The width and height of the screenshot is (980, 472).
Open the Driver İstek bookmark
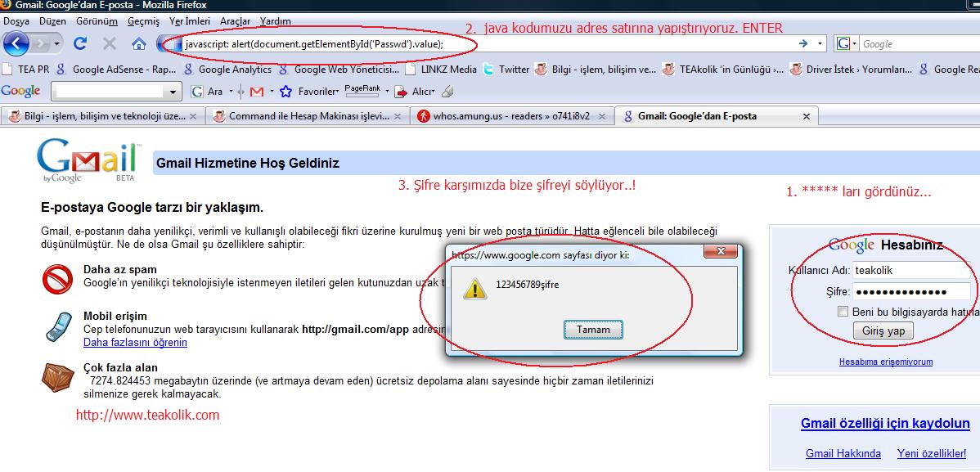click(852, 70)
